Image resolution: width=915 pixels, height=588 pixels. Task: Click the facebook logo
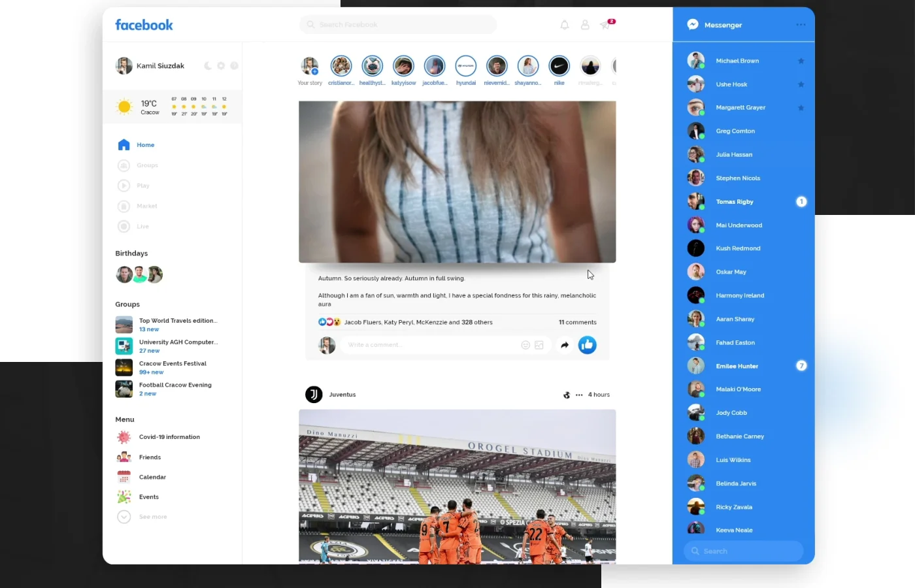[144, 25]
